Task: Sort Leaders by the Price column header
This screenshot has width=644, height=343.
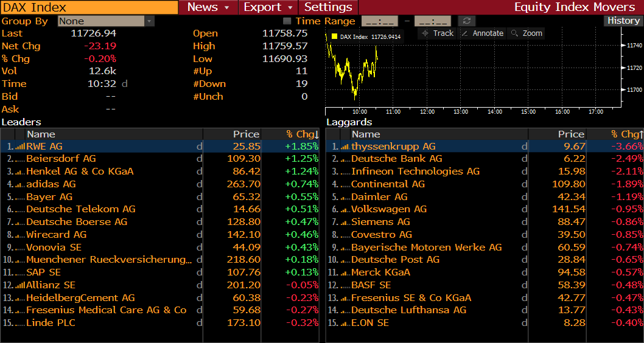Action: (x=232, y=134)
